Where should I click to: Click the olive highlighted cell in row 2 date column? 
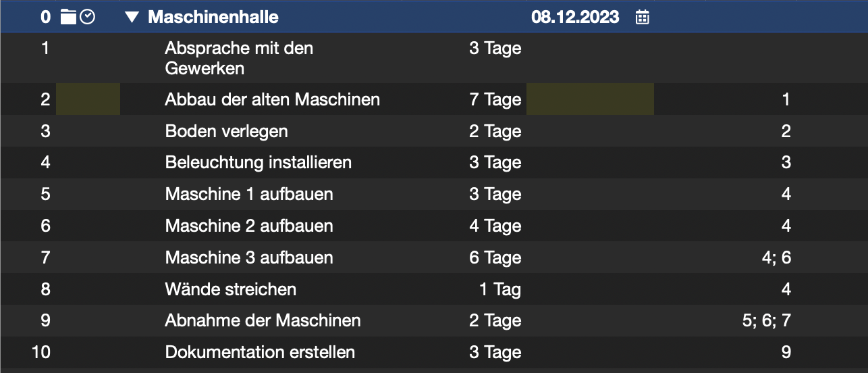pyautogui.click(x=590, y=99)
